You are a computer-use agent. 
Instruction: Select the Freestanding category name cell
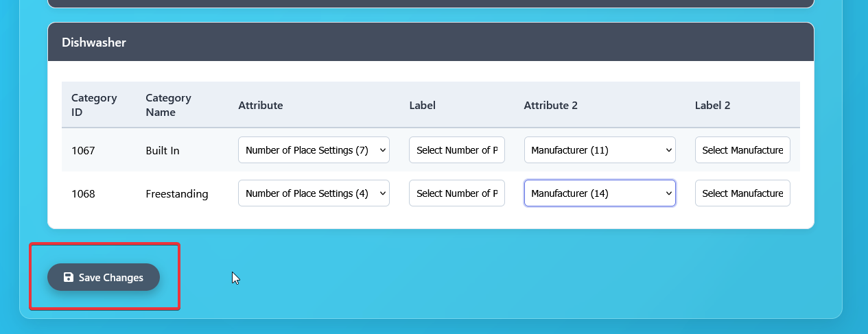tap(176, 194)
